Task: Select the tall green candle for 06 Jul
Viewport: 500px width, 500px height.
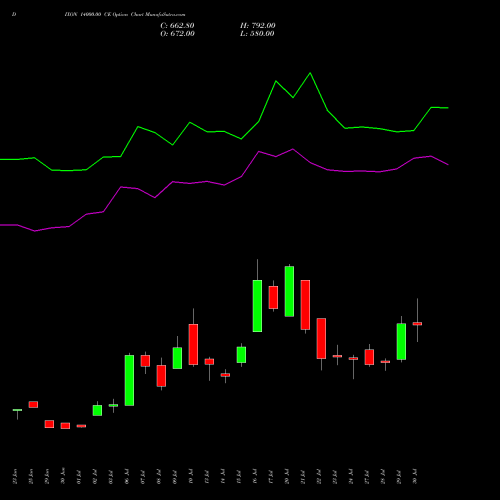Action: coord(129,380)
